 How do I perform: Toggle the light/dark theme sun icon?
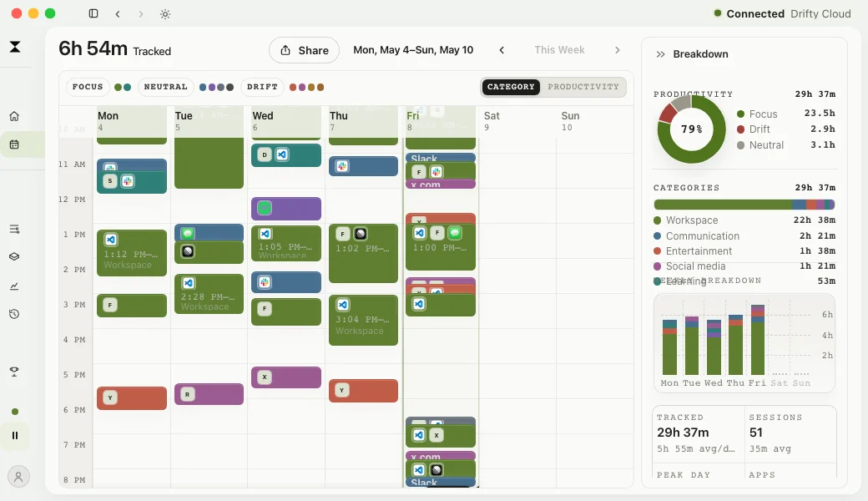[x=165, y=14]
